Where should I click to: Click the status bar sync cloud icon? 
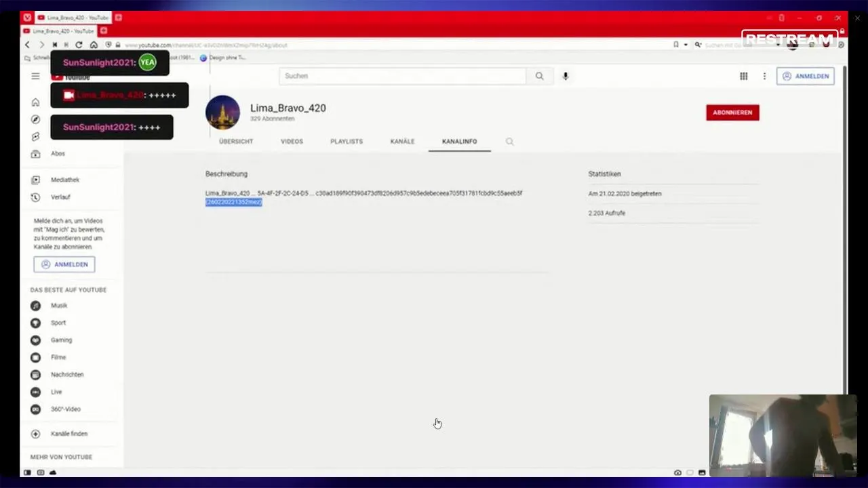(x=53, y=472)
